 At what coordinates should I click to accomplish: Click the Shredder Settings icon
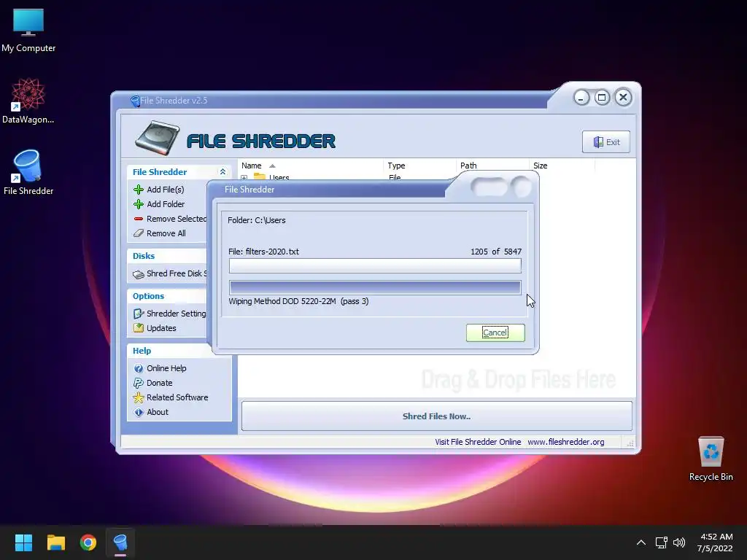(139, 314)
